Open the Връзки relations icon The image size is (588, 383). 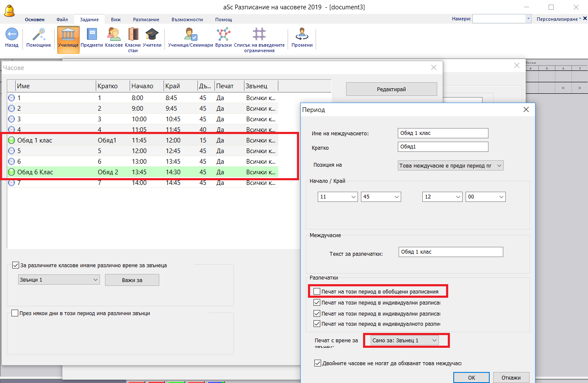click(x=223, y=35)
